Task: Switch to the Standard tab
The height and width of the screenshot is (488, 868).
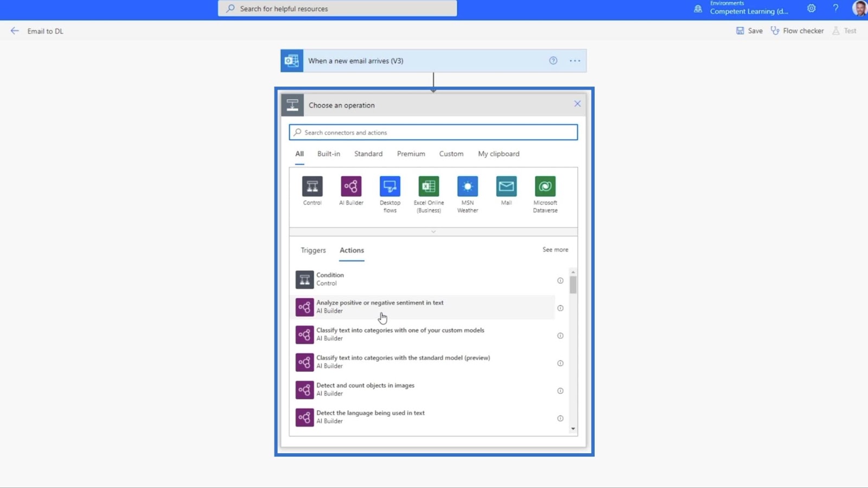Action: [368, 154]
